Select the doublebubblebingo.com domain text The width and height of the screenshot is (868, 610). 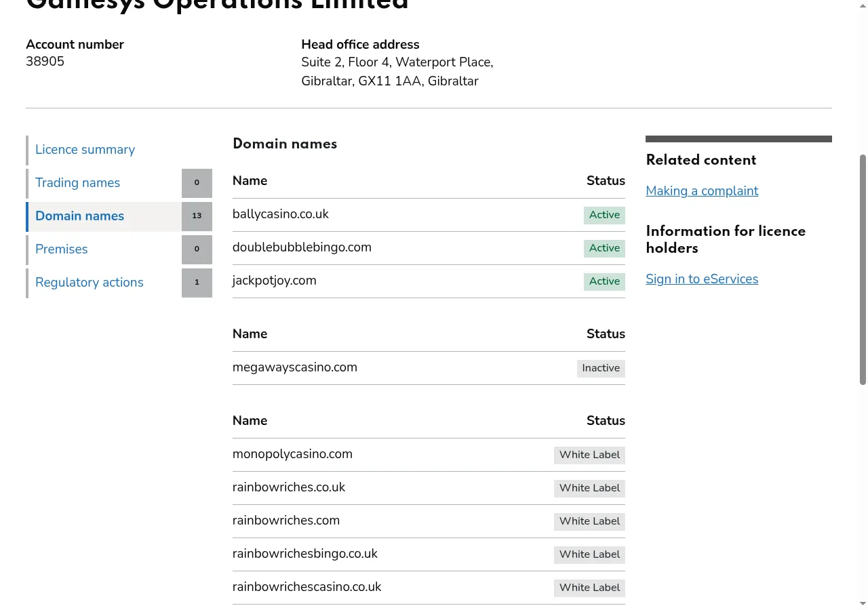302,247
